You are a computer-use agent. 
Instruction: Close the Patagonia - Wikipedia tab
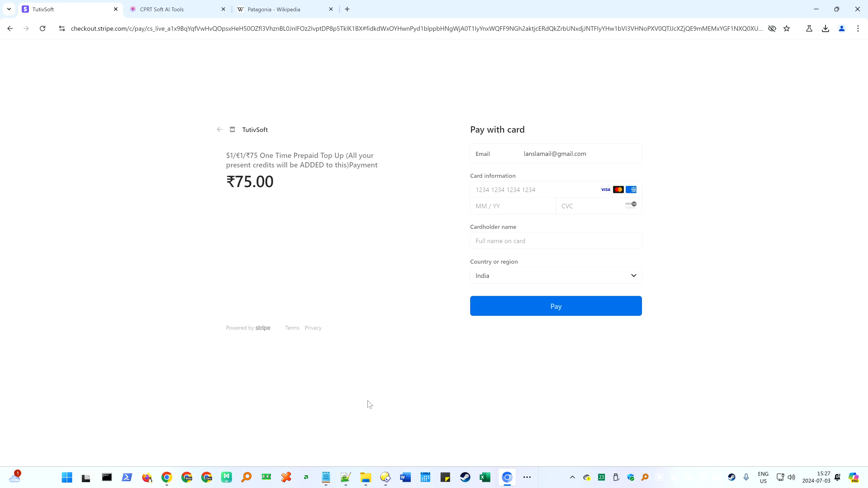331,9
